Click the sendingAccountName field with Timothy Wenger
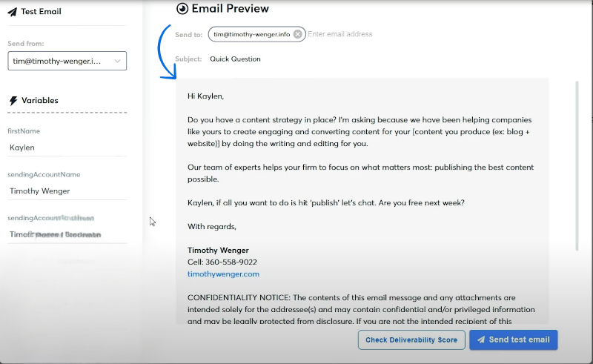593x364 pixels. [x=67, y=191]
